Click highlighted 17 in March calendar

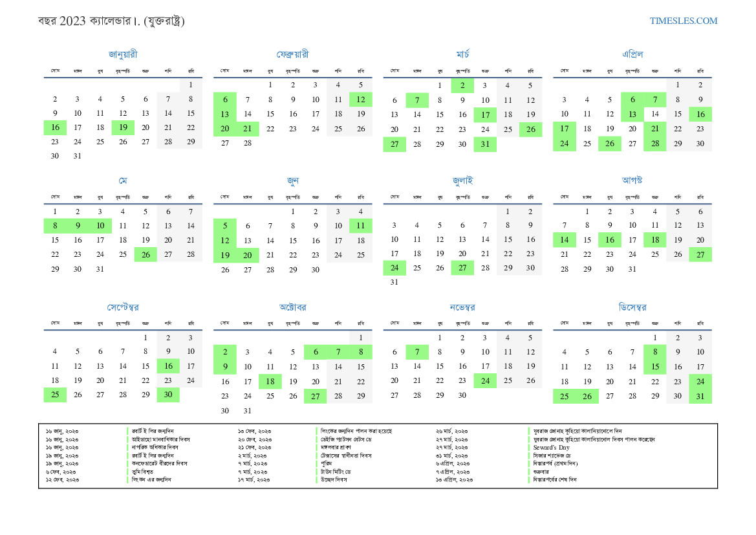[x=485, y=115]
